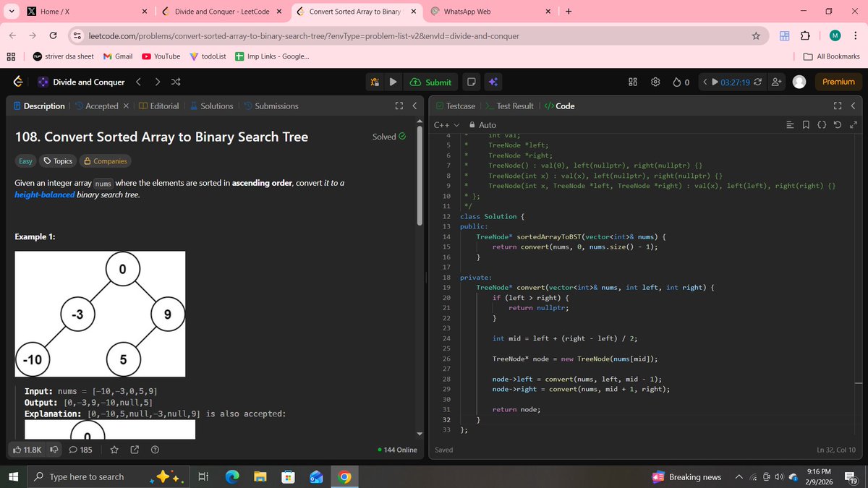Open the AI sparkle assistant icon
This screenshot has height=488, width=868.
tap(492, 82)
